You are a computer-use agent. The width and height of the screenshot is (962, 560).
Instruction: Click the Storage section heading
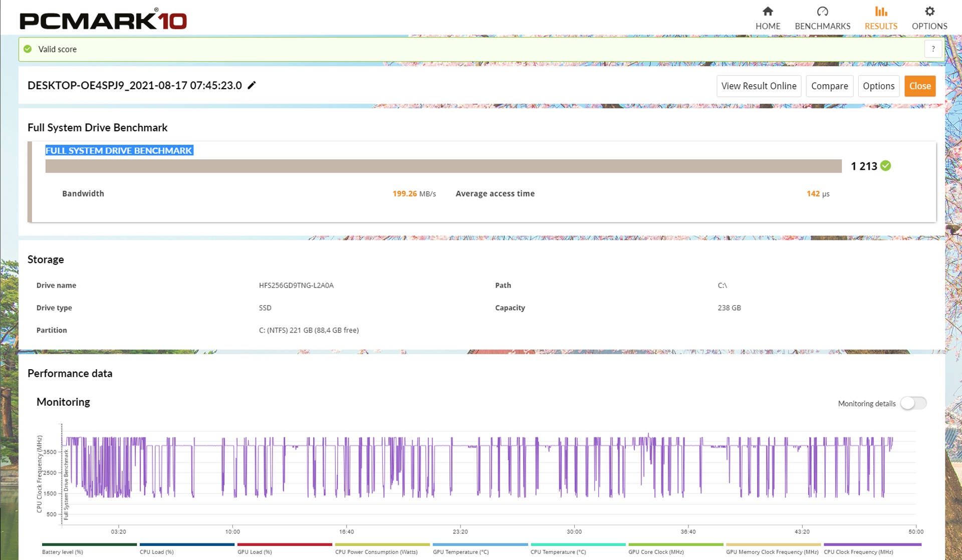pyautogui.click(x=46, y=259)
